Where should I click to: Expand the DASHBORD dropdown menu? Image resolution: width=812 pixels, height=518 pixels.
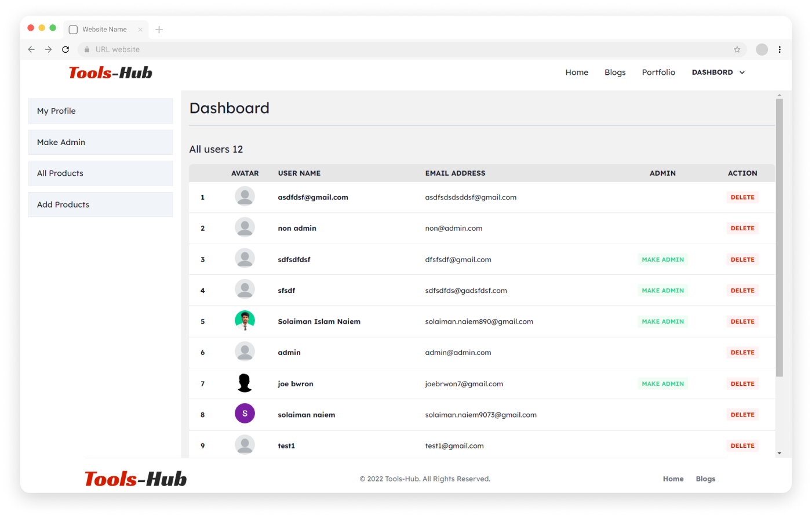click(718, 73)
